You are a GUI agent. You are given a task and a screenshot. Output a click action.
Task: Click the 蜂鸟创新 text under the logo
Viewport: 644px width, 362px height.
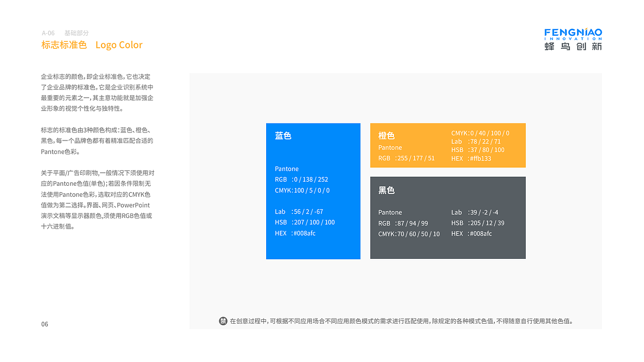pyautogui.click(x=573, y=46)
